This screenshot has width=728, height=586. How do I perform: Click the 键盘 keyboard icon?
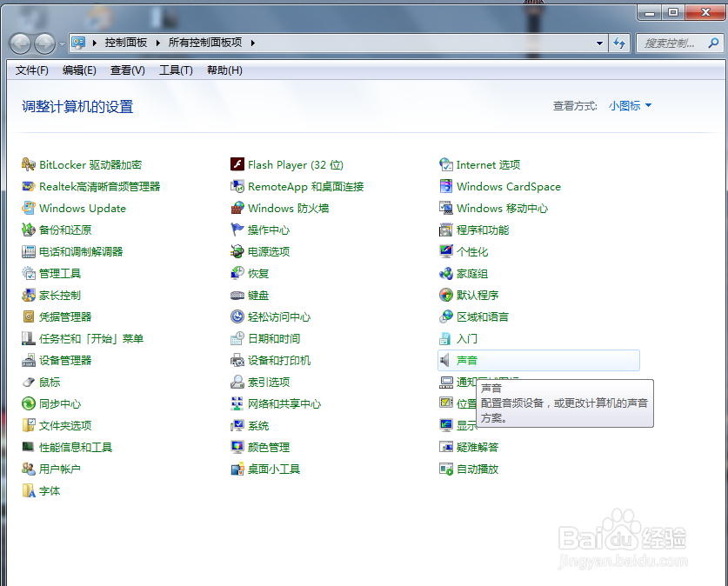pyautogui.click(x=237, y=295)
